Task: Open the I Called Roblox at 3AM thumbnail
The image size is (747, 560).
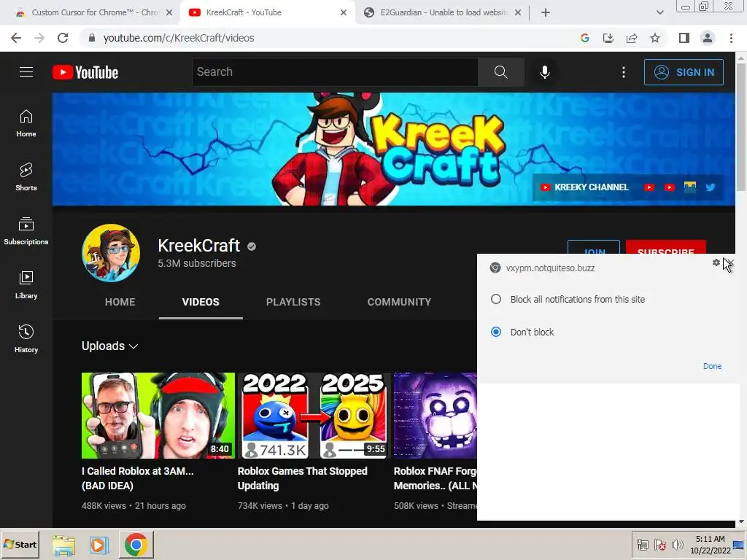Action: click(158, 415)
